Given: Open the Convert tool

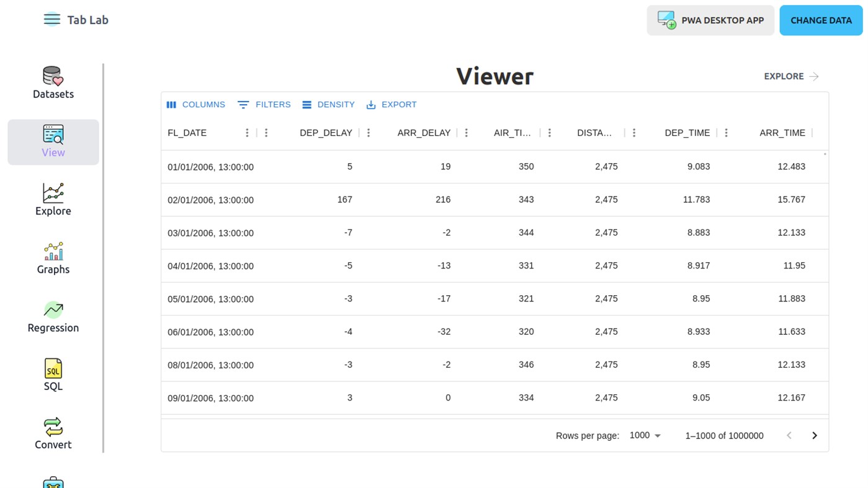Looking at the screenshot, I should coord(53,433).
